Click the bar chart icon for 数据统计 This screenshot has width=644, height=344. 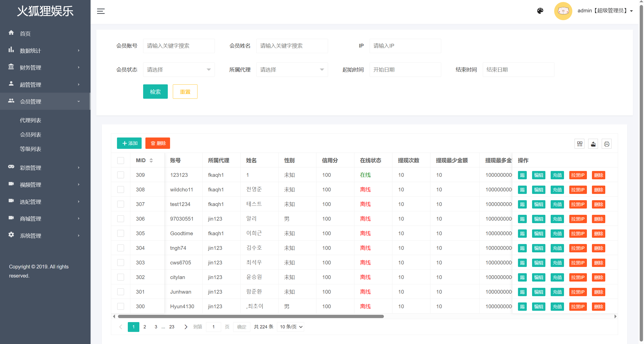pyautogui.click(x=11, y=50)
